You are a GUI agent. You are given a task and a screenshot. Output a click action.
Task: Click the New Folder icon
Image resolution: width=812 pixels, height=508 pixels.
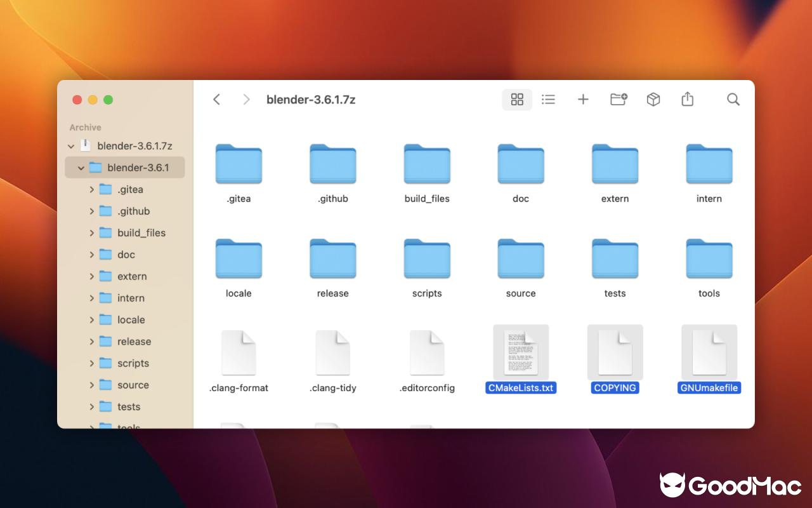pyautogui.click(x=618, y=99)
